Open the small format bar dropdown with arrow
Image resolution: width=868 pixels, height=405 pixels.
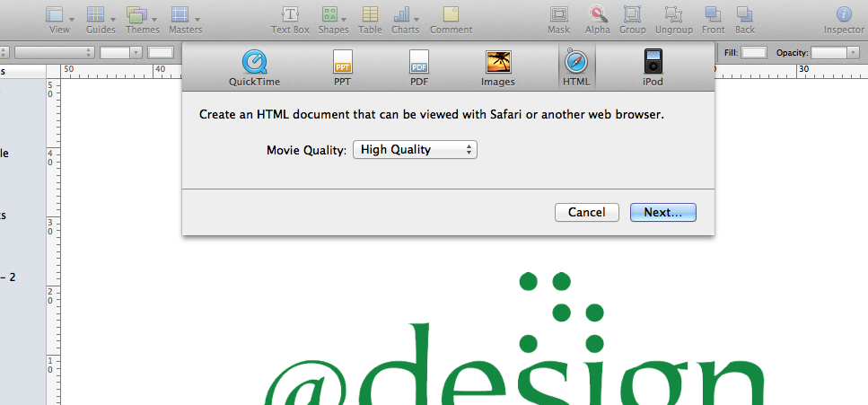click(x=121, y=53)
